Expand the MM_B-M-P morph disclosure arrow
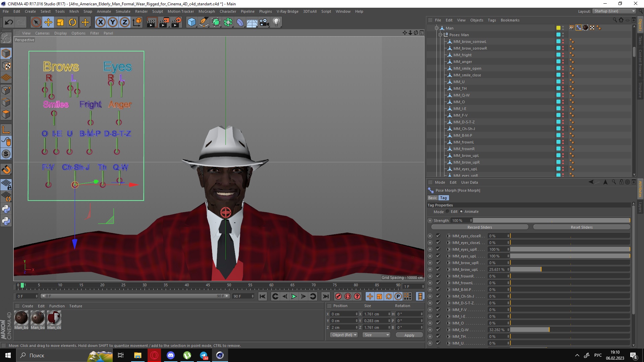644x362 pixels. tap(448, 290)
